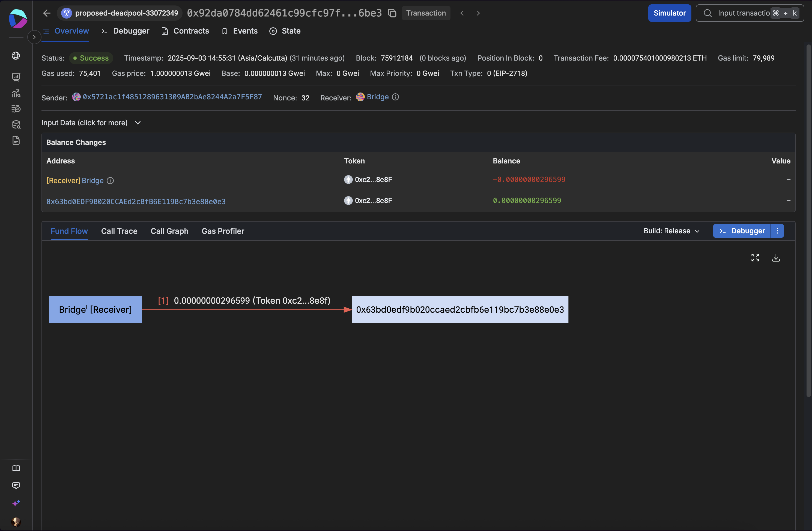Click the negative balance -0.00000000296599
Image resolution: width=812 pixels, height=531 pixels.
[x=529, y=180]
